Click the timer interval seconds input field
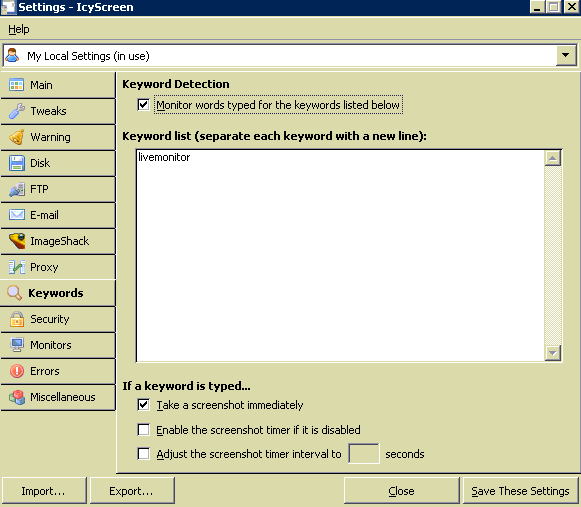581x507 pixels. coord(364,454)
